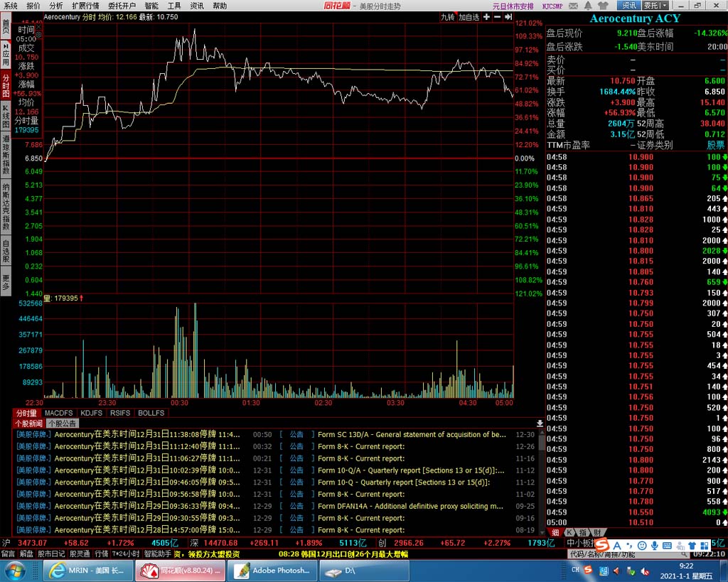Click the muted speaker tray icon
Viewport: 728px width, 582px height.
(646, 571)
